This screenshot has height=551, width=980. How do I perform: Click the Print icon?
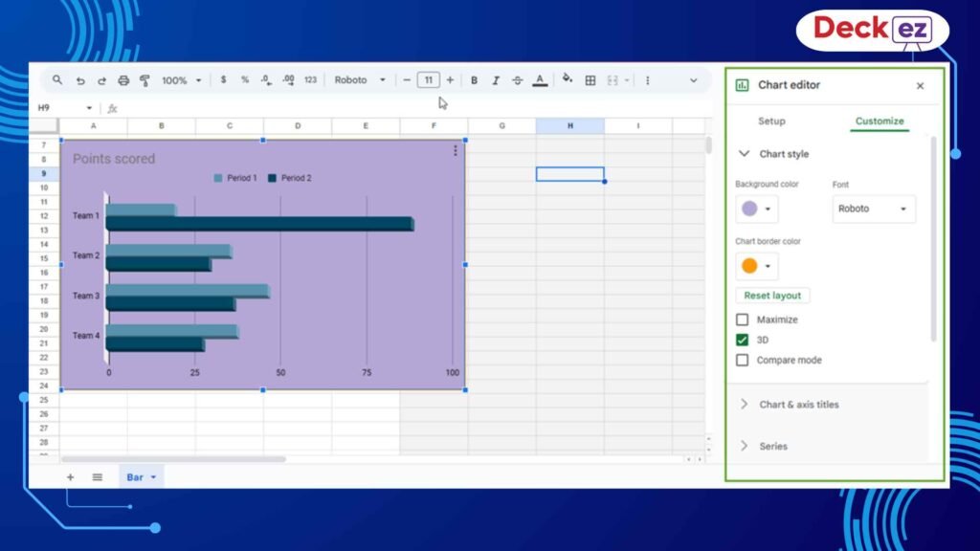(x=122, y=80)
